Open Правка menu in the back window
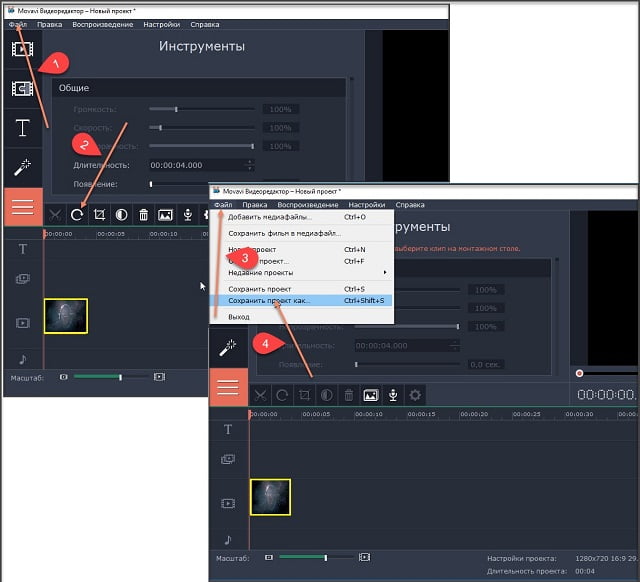This screenshot has height=582, width=640. [49, 24]
